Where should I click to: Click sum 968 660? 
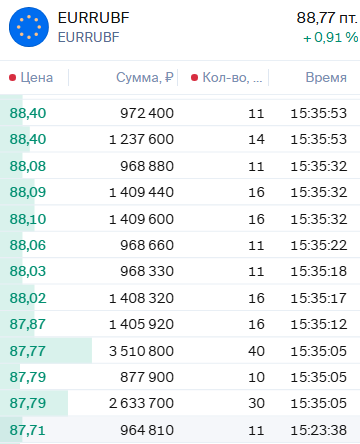pyautogui.click(x=147, y=245)
